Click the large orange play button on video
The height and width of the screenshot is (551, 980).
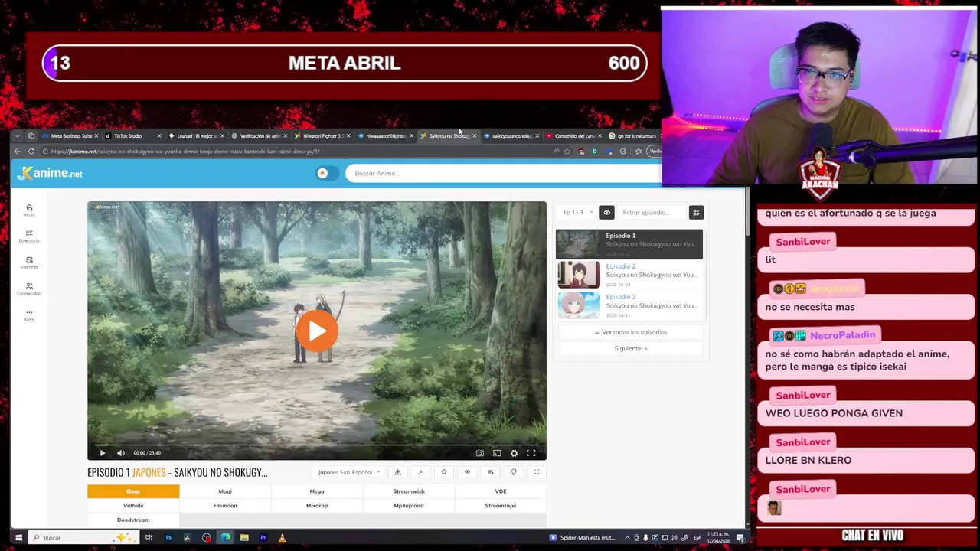click(317, 331)
